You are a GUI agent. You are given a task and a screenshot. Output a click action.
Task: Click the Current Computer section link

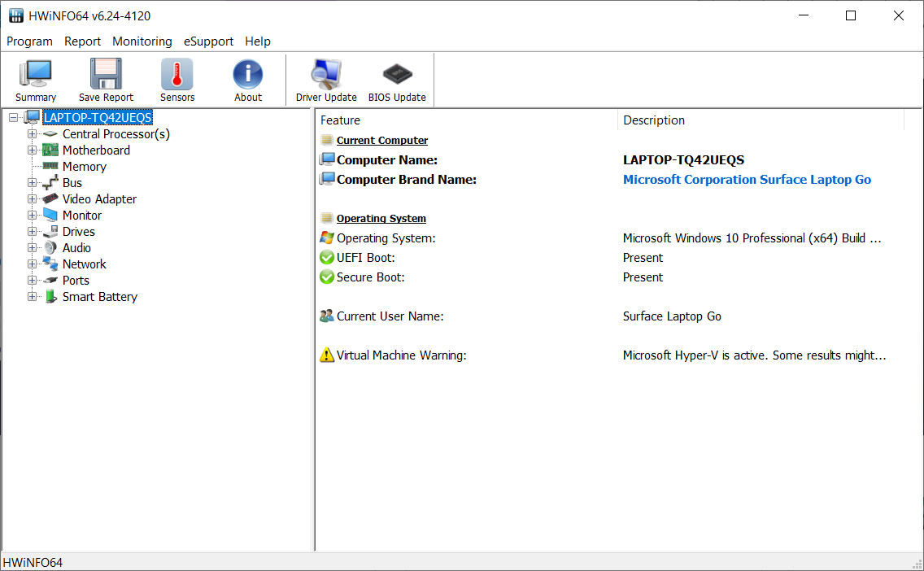381,140
